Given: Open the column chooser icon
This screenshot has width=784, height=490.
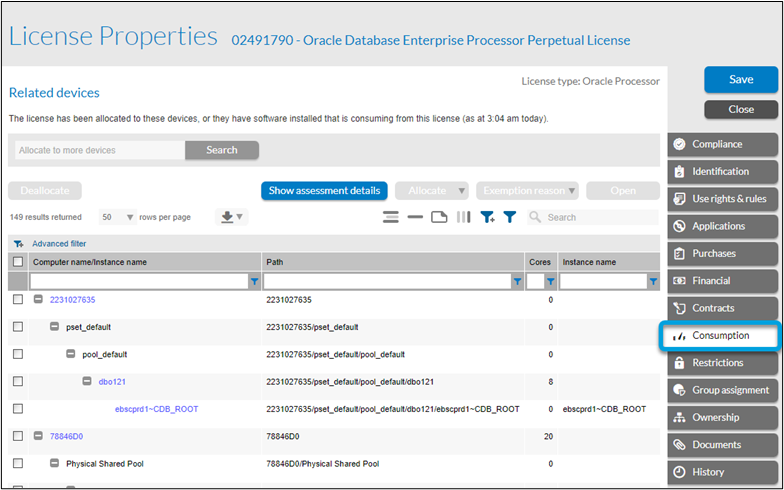Looking at the screenshot, I should (x=464, y=217).
